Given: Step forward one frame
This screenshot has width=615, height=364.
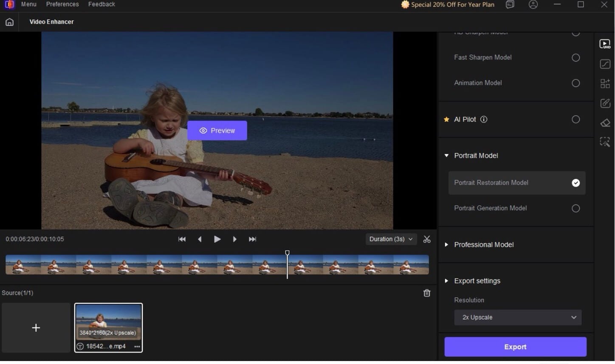Looking at the screenshot, I should coord(234,239).
